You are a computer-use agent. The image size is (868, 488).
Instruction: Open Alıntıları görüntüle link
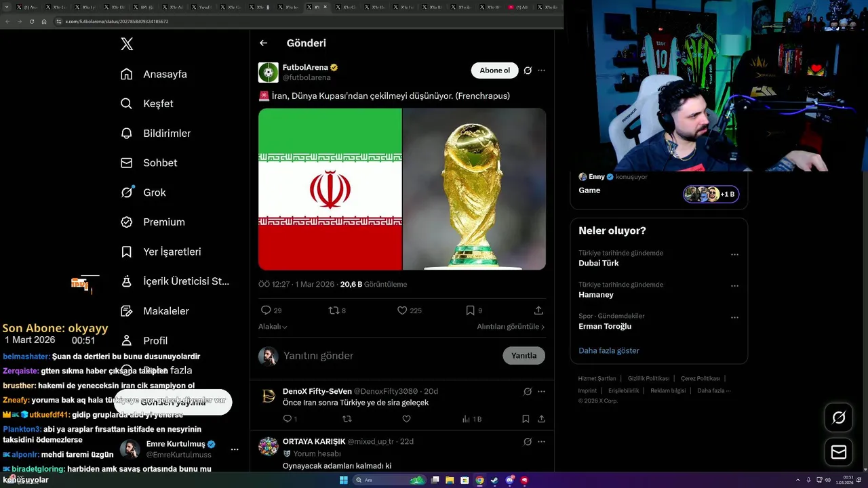(511, 327)
